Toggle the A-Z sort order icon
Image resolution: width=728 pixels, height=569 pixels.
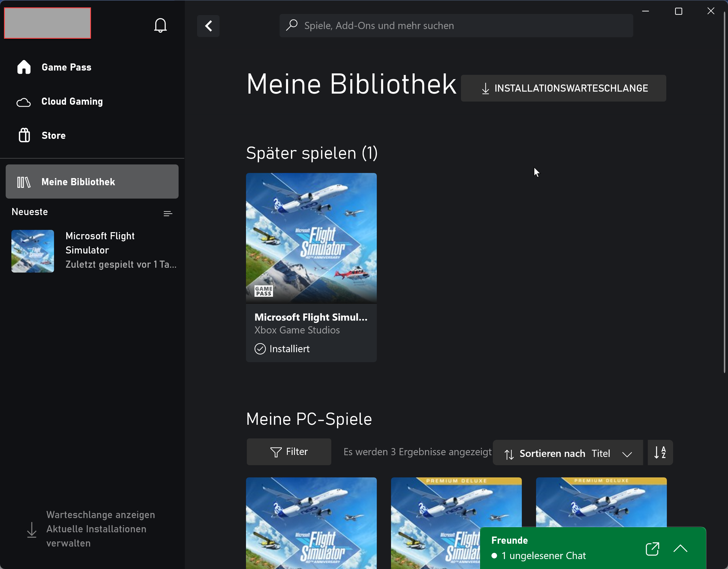tap(660, 453)
